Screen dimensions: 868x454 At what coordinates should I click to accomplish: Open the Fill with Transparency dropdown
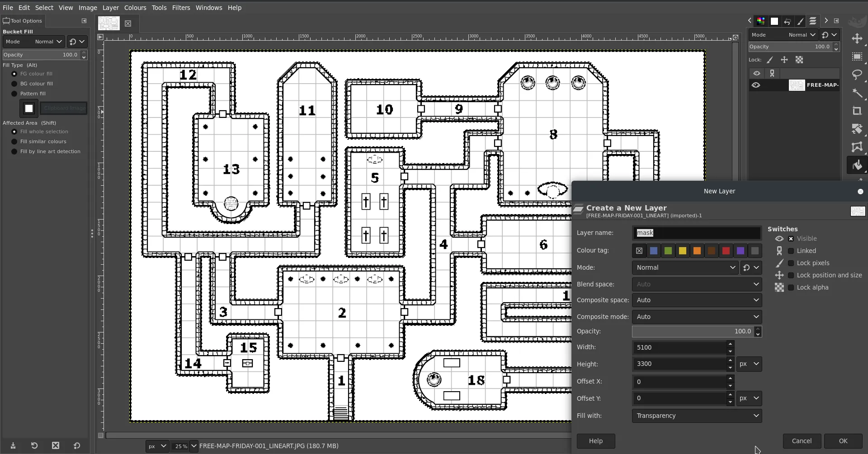coord(697,416)
